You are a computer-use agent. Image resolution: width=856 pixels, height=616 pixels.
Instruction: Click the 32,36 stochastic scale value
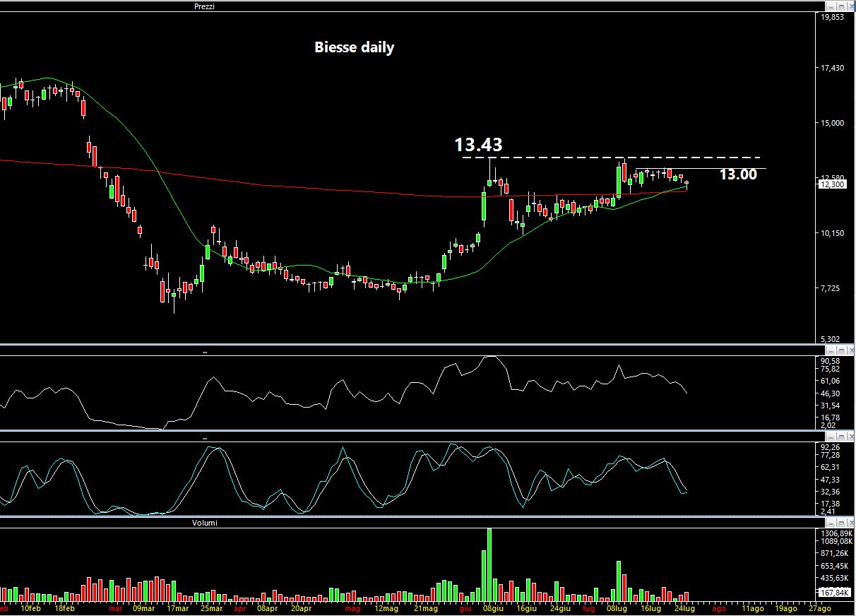830,492
